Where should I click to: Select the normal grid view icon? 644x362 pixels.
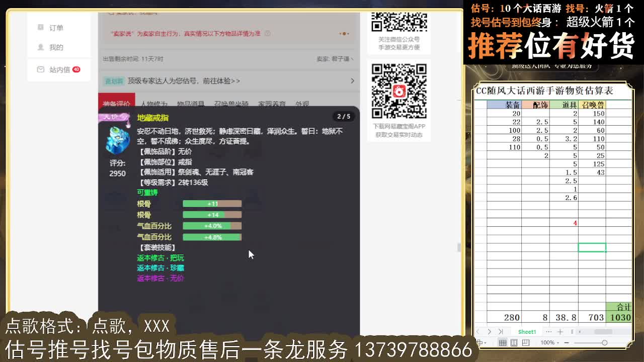pyautogui.click(x=503, y=343)
